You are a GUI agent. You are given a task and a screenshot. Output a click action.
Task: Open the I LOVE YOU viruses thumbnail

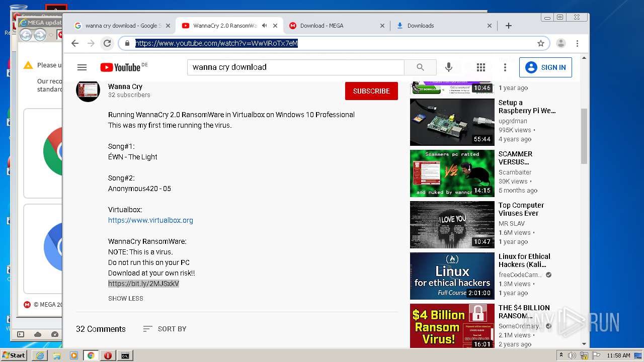tap(452, 225)
